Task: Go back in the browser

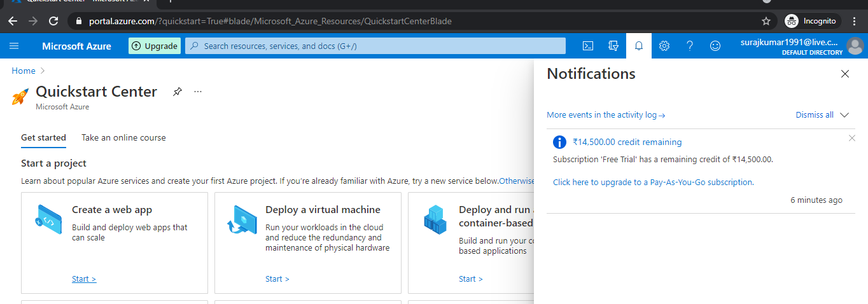Action: tap(13, 21)
